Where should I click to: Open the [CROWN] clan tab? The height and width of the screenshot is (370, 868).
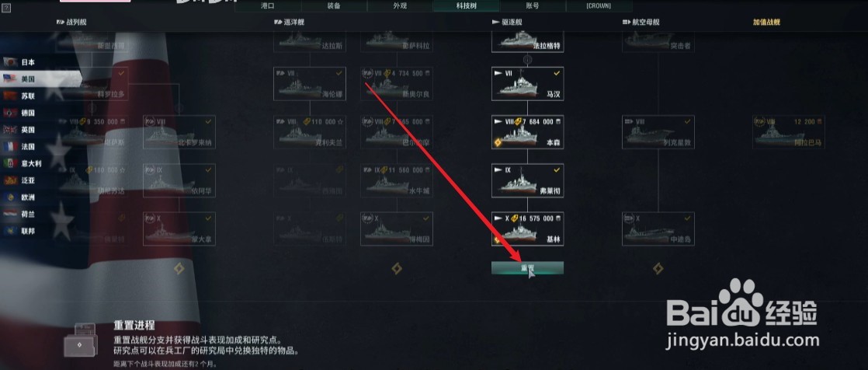tap(599, 6)
